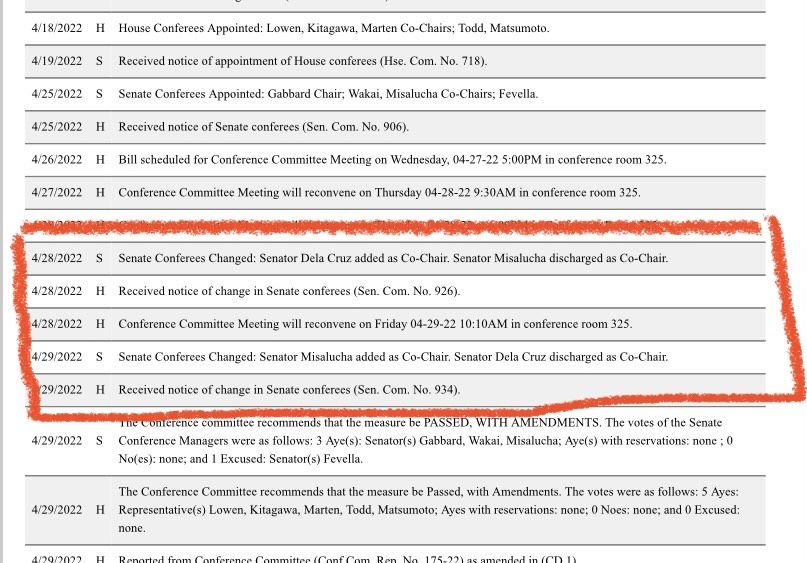Select the Sen. Com. No. 926 notice
The image size is (807, 563).
pyautogui.click(x=290, y=291)
